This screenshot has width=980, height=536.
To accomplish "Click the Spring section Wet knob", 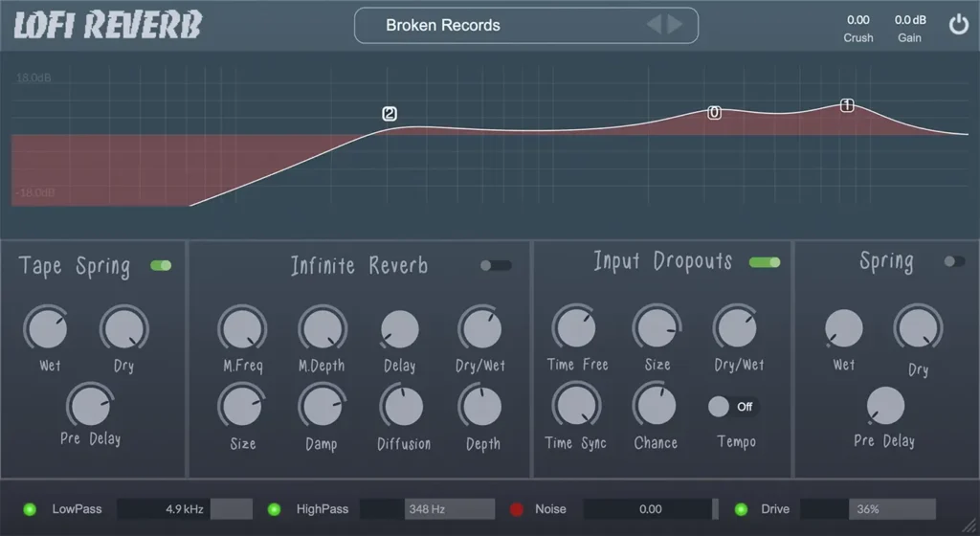I will point(844,328).
